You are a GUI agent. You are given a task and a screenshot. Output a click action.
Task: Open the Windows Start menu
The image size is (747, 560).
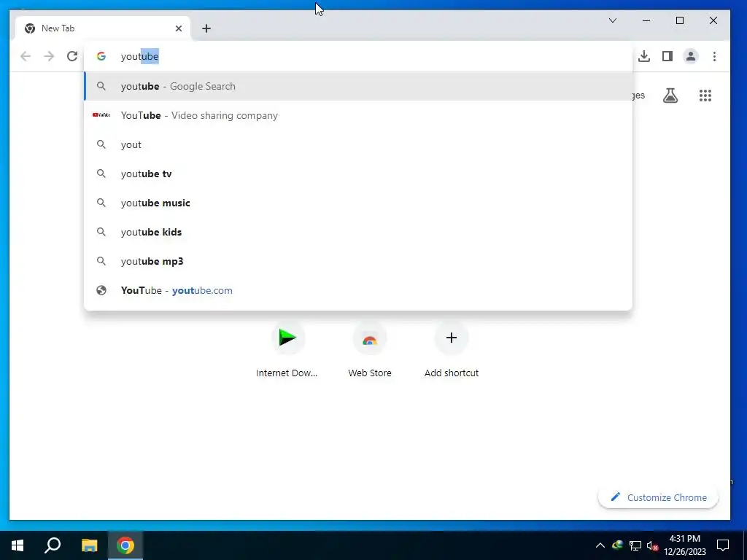tap(18, 545)
